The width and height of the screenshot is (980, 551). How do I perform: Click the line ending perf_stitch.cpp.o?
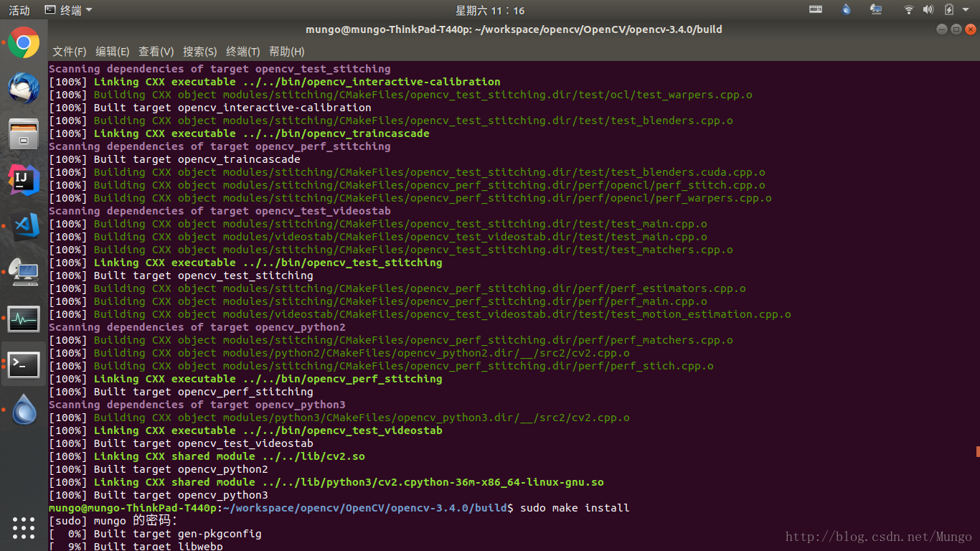pos(407,185)
